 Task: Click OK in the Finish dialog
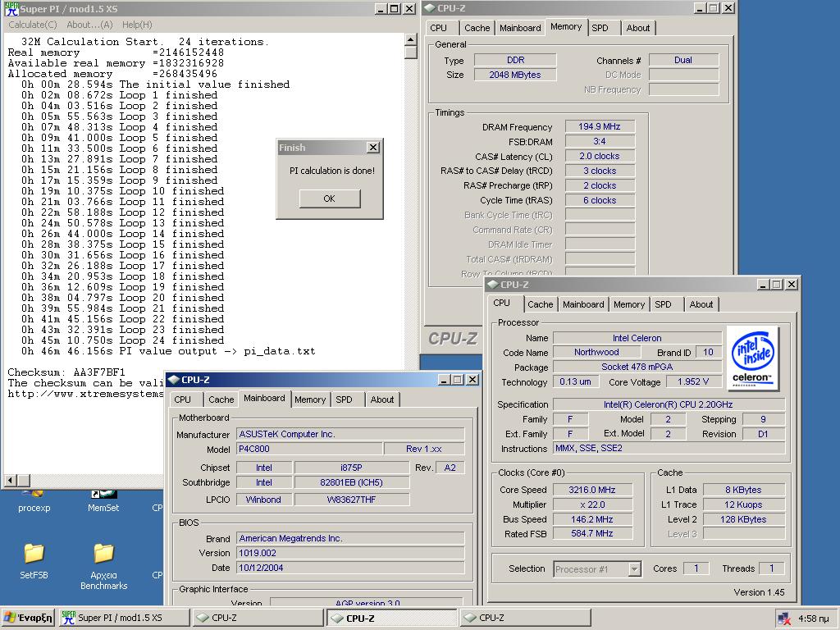330,199
